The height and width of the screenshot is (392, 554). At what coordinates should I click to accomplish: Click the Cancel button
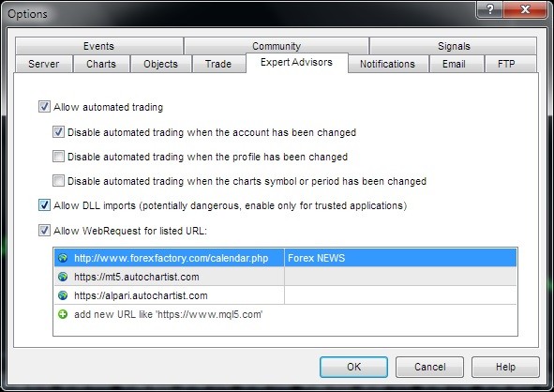[429, 367]
